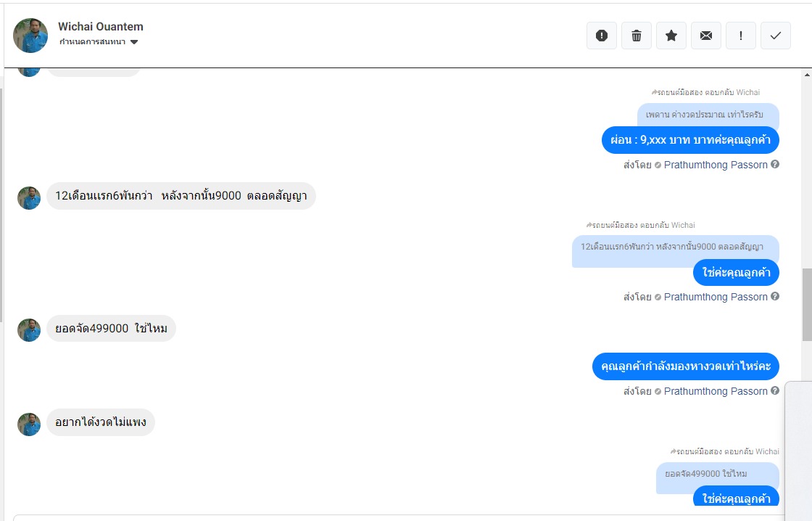
Task: Click help icon after 'ใช่ค่ะคุณลูกค้า' sender line
Action: pyautogui.click(x=775, y=297)
